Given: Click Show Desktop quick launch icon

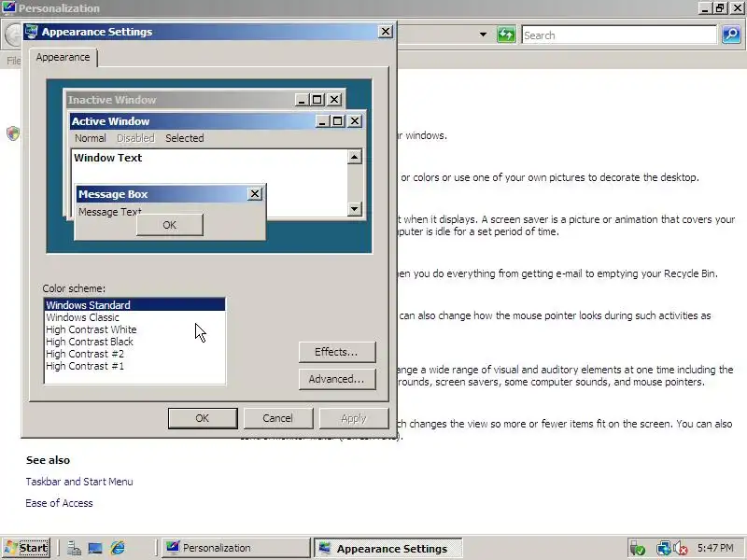Looking at the screenshot, I should [95, 548].
